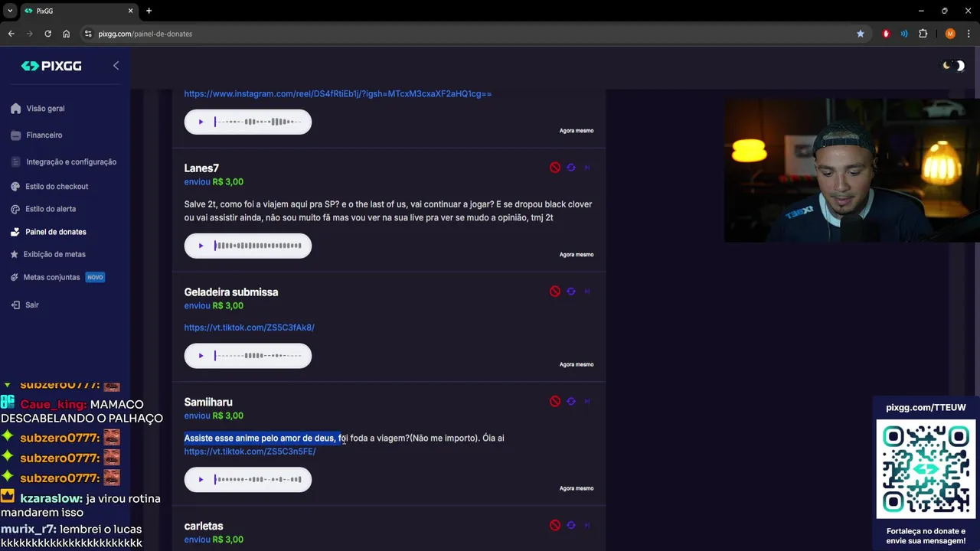This screenshot has width=980, height=551.
Task: Play the audio under the Instagram reel link
Action: click(x=201, y=122)
